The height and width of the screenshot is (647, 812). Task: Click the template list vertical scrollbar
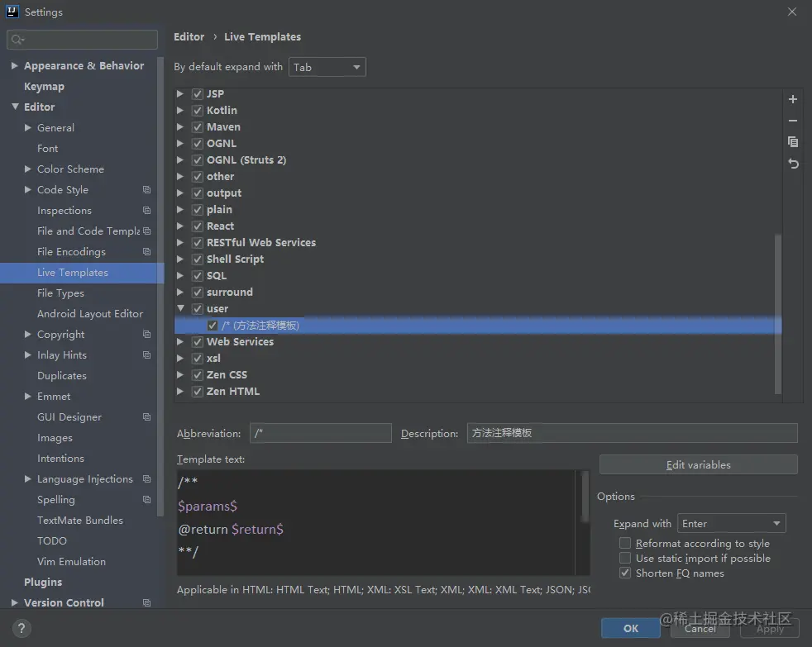pos(777,314)
